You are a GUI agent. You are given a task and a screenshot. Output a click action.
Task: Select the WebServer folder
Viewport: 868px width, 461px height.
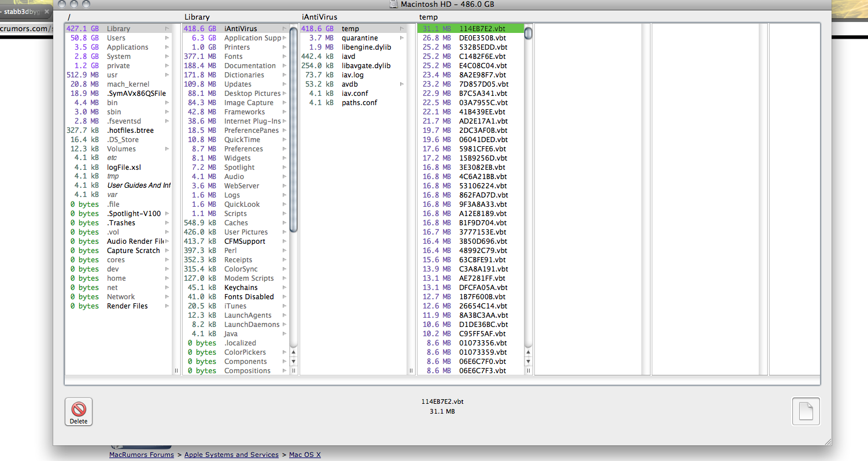pos(236,185)
